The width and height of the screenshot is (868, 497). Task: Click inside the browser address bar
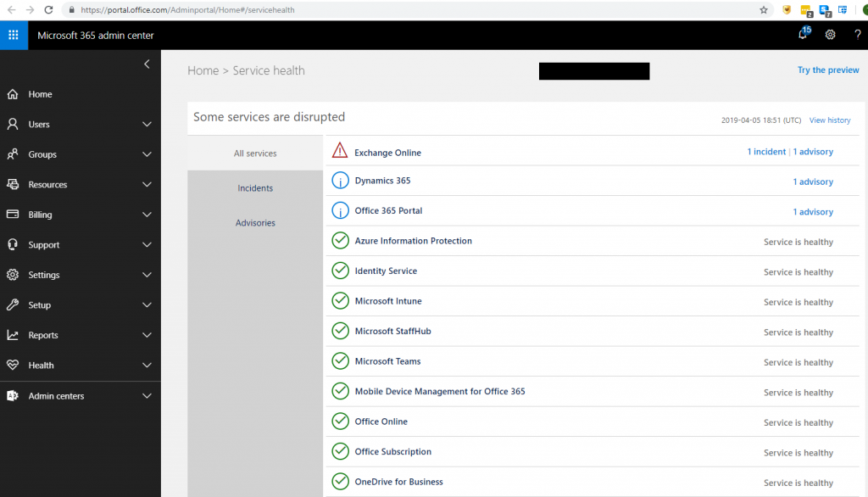click(254, 10)
